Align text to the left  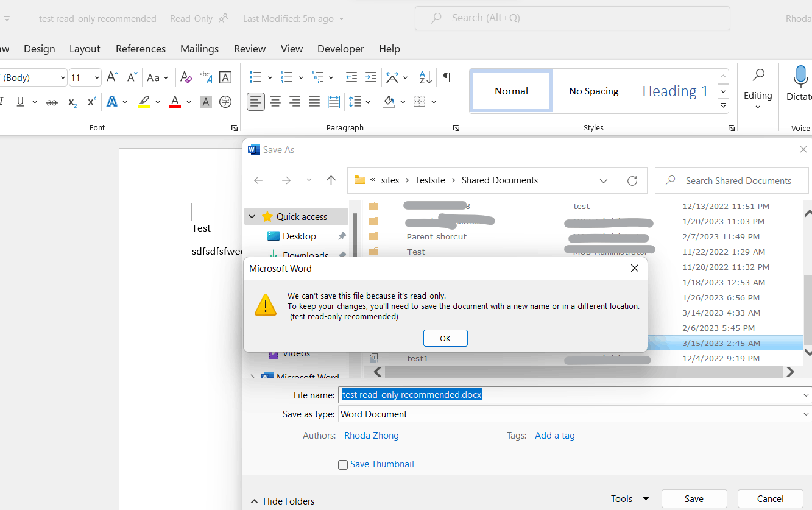click(256, 102)
